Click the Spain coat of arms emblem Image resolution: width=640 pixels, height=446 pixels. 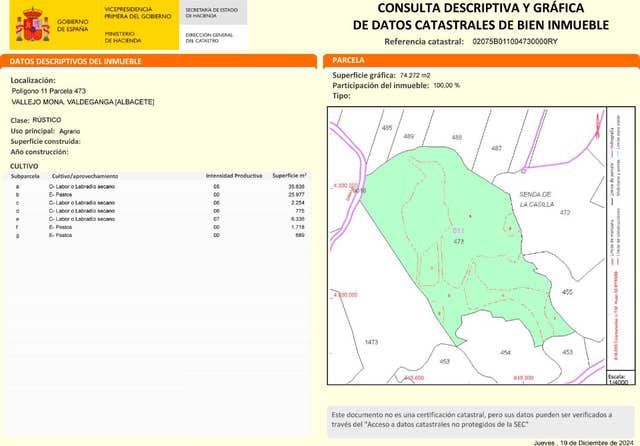pos(34,24)
